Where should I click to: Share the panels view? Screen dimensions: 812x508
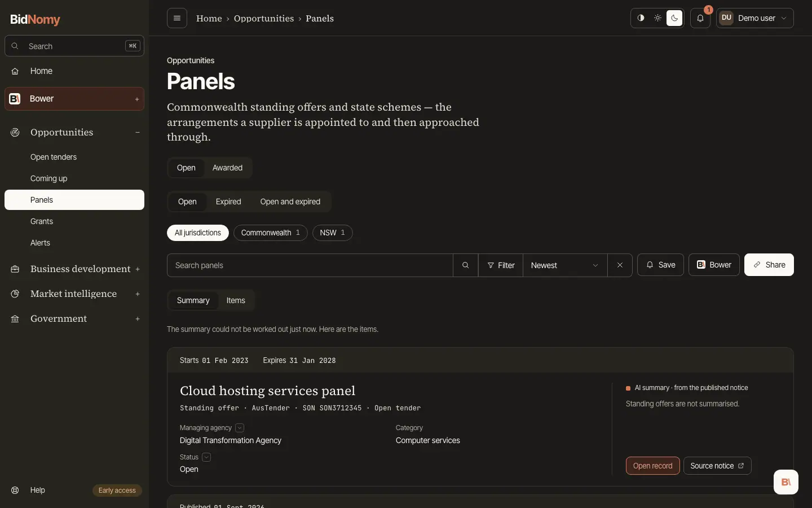click(x=769, y=265)
